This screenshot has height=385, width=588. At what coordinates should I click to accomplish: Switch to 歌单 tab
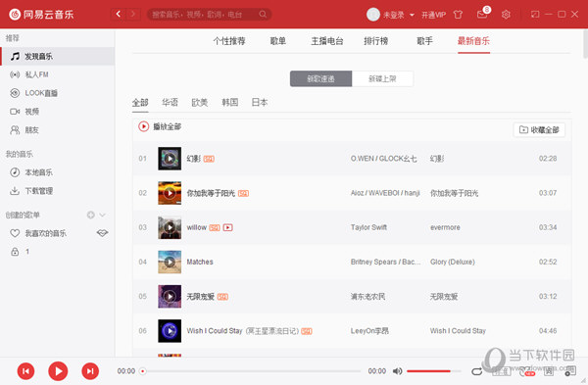point(278,41)
